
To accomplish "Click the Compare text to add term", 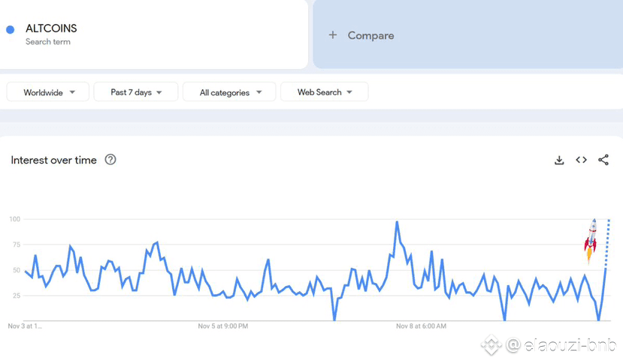I will pyautogui.click(x=370, y=35).
